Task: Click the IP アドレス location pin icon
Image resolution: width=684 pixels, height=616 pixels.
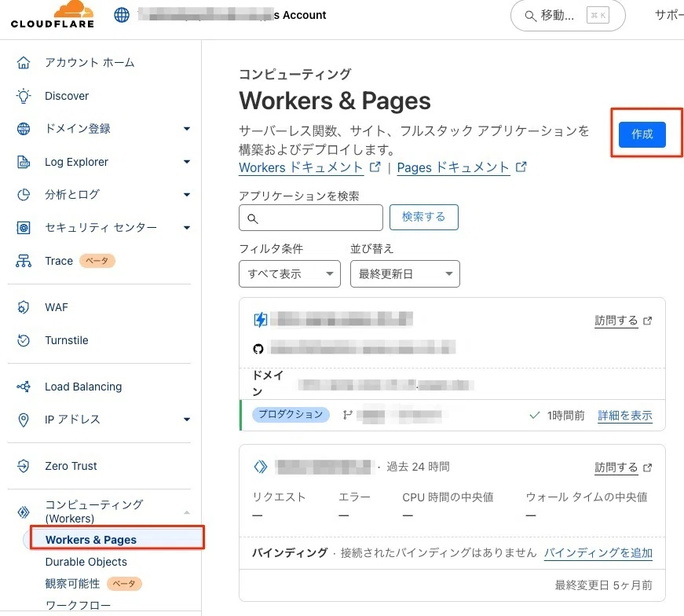Action: click(x=24, y=420)
